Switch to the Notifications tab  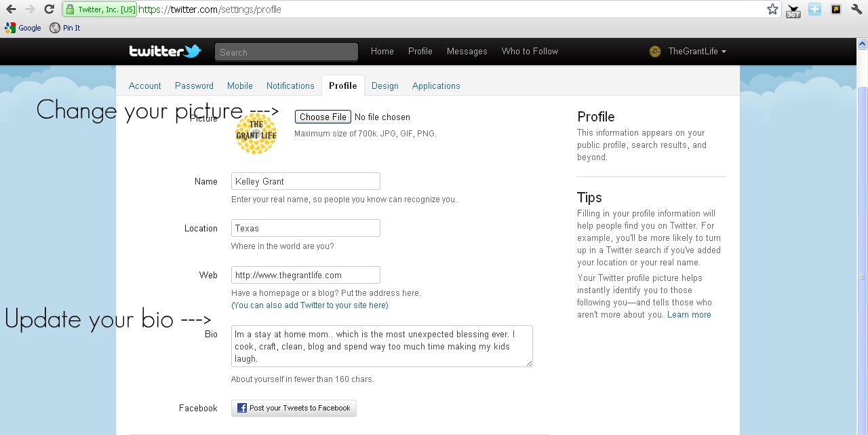(290, 86)
